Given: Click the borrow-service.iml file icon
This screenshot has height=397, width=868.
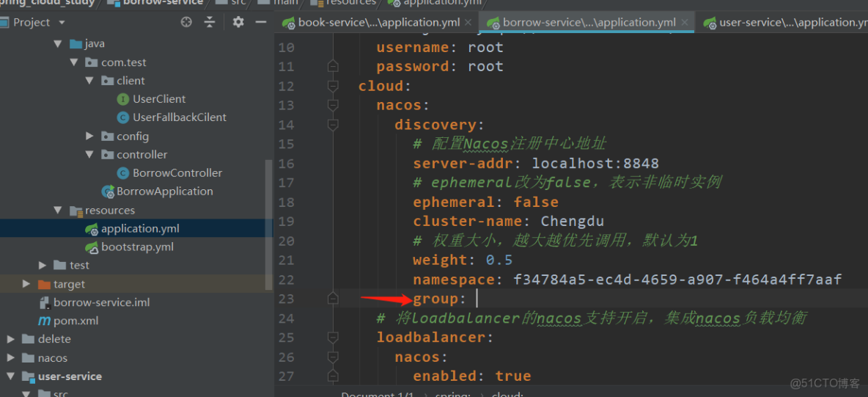Looking at the screenshot, I should coord(45,303).
